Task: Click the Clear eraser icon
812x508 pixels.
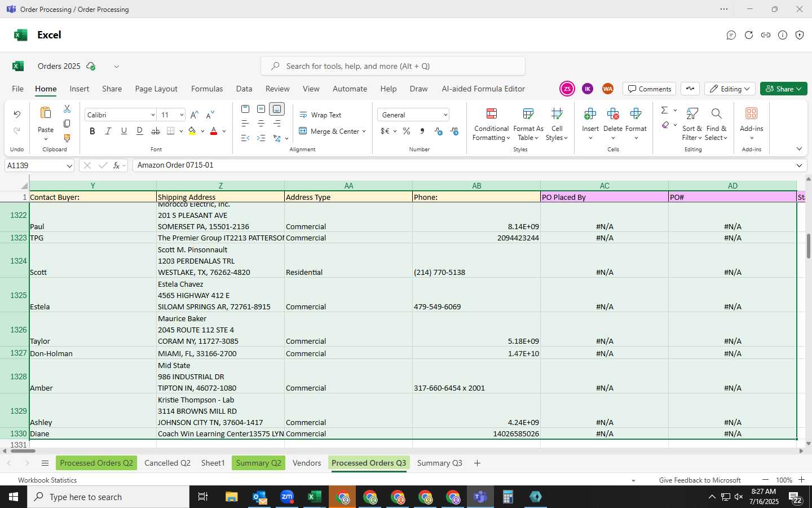Action: (665, 125)
